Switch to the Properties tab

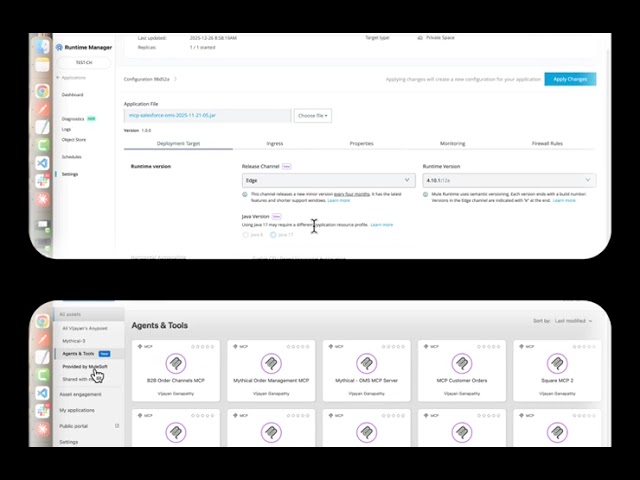tap(361, 143)
